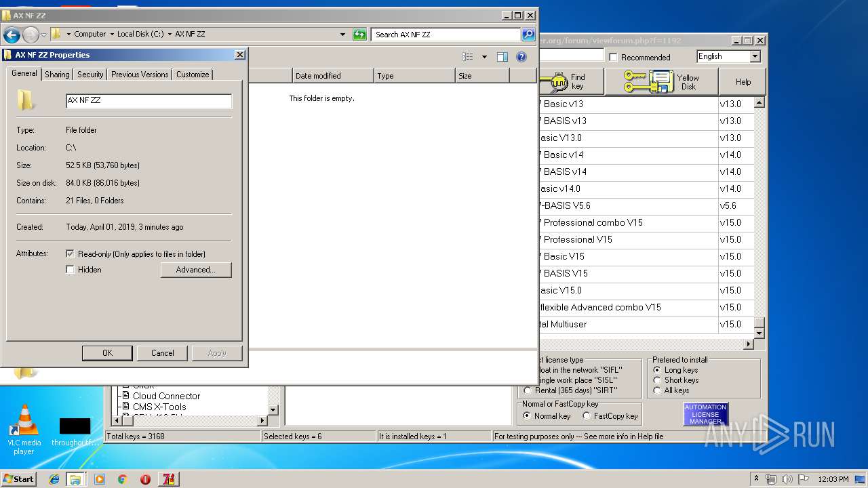Open Action Center flag tray icon
The width and height of the screenshot is (868, 488).
pyautogui.click(x=804, y=479)
